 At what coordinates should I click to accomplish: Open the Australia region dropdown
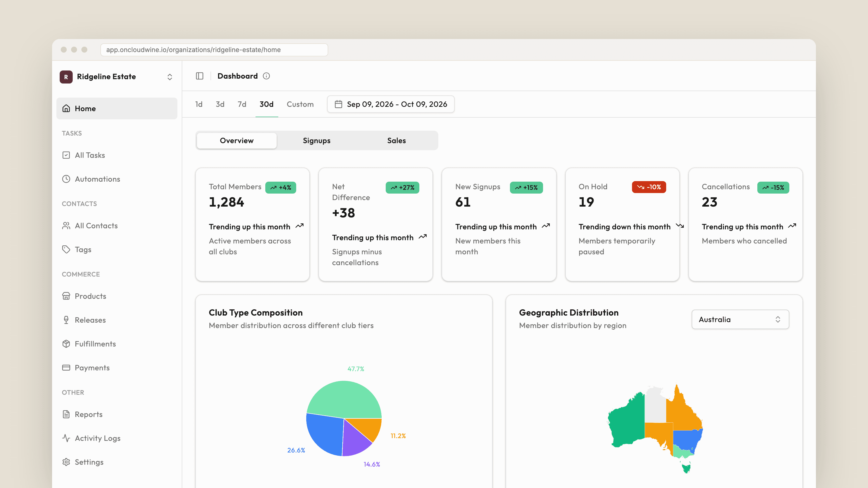(x=740, y=319)
